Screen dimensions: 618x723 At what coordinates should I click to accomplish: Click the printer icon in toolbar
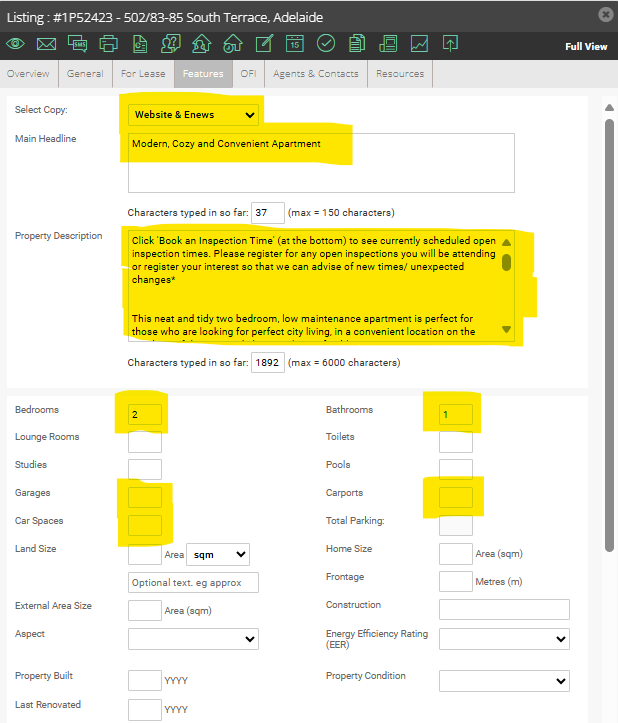click(x=108, y=44)
